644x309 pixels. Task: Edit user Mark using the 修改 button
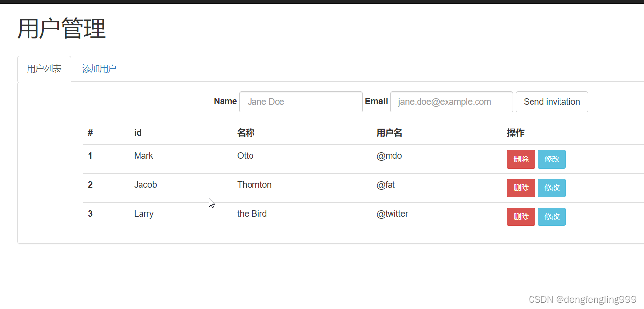click(552, 159)
